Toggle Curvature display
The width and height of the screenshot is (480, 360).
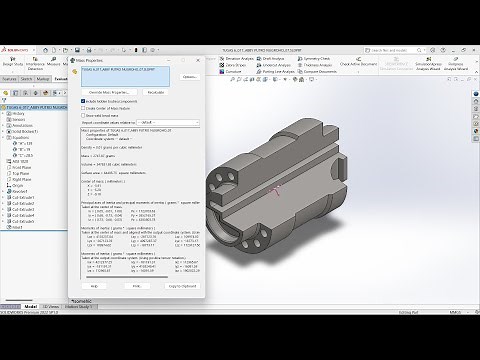click(x=230, y=71)
